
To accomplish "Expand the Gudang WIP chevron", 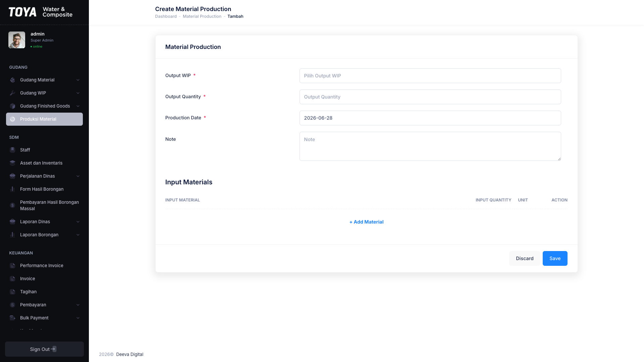I will [78, 93].
